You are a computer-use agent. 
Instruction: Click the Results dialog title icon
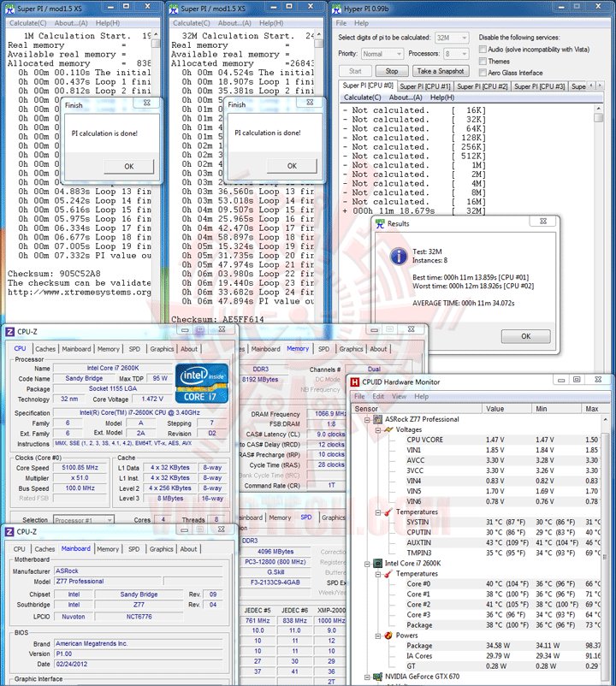(380, 223)
